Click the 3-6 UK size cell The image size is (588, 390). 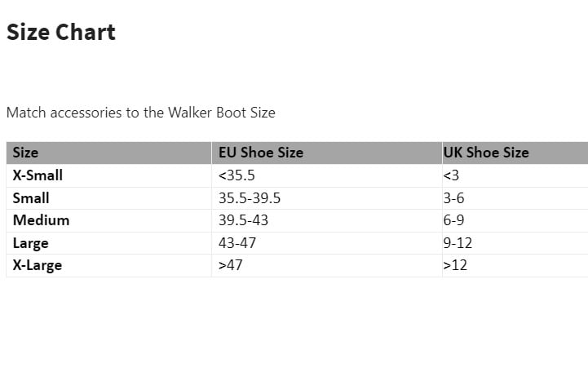pos(453,198)
